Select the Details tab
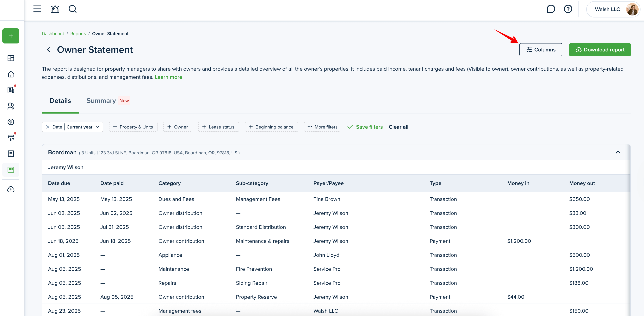Viewport: 644px width, 316px height. click(60, 101)
